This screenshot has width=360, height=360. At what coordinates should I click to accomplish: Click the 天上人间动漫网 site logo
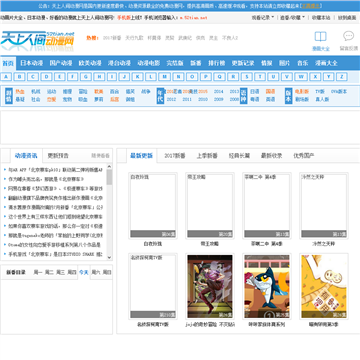pyautogui.click(x=37, y=41)
